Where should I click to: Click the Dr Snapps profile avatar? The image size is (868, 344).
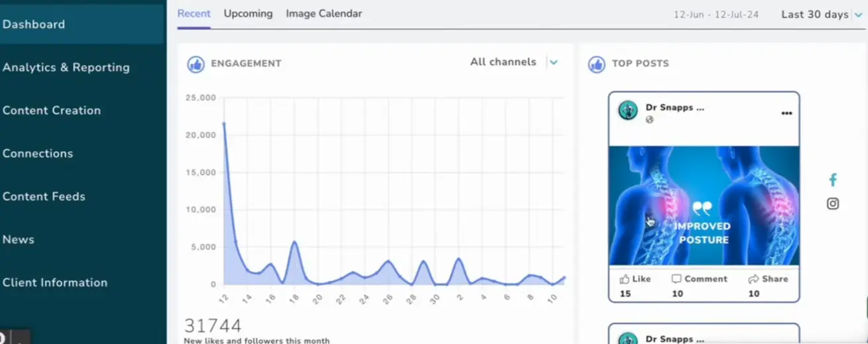tap(628, 111)
